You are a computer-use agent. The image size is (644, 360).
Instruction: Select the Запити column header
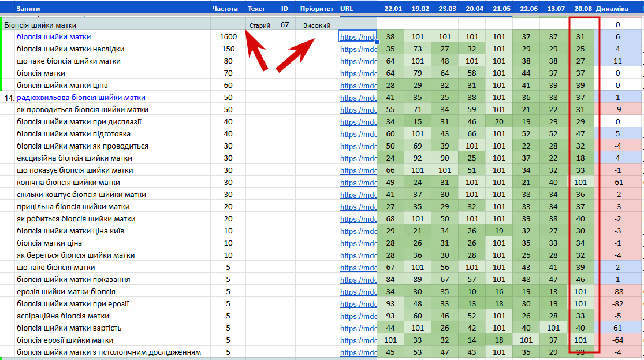[28, 8]
